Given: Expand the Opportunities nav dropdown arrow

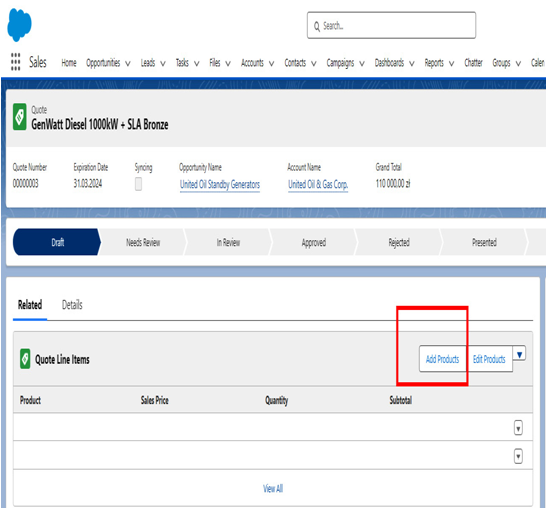Looking at the screenshot, I should tap(128, 64).
